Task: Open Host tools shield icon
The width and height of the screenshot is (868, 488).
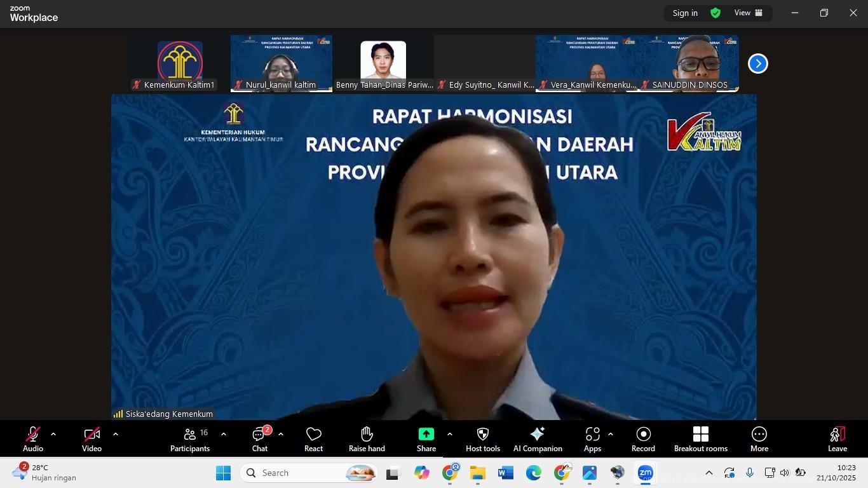Action: (482, 439)
